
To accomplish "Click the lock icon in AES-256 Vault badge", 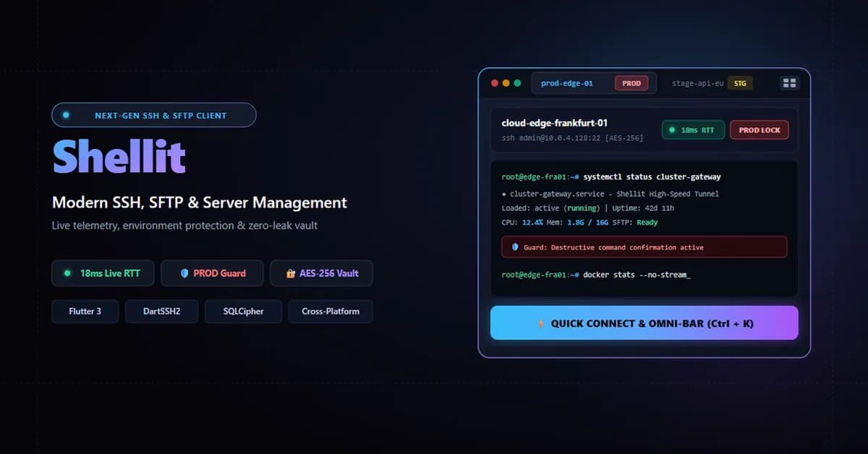I will pos(291,273).
